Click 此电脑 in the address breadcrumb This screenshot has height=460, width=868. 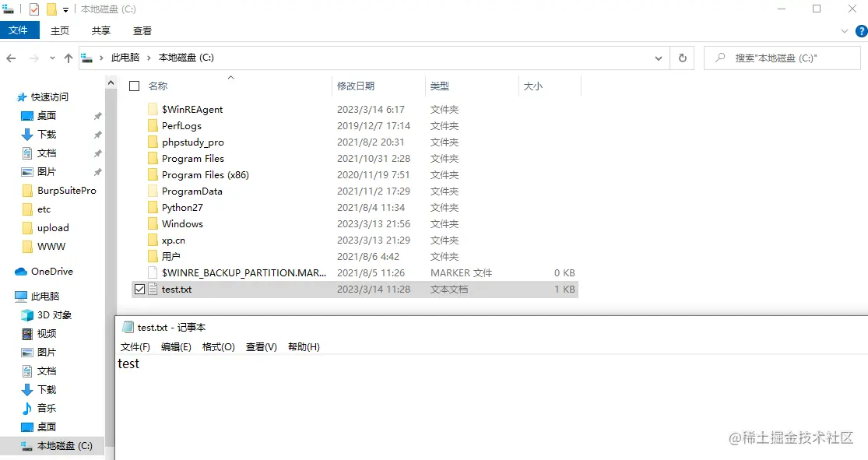(125, 58)
